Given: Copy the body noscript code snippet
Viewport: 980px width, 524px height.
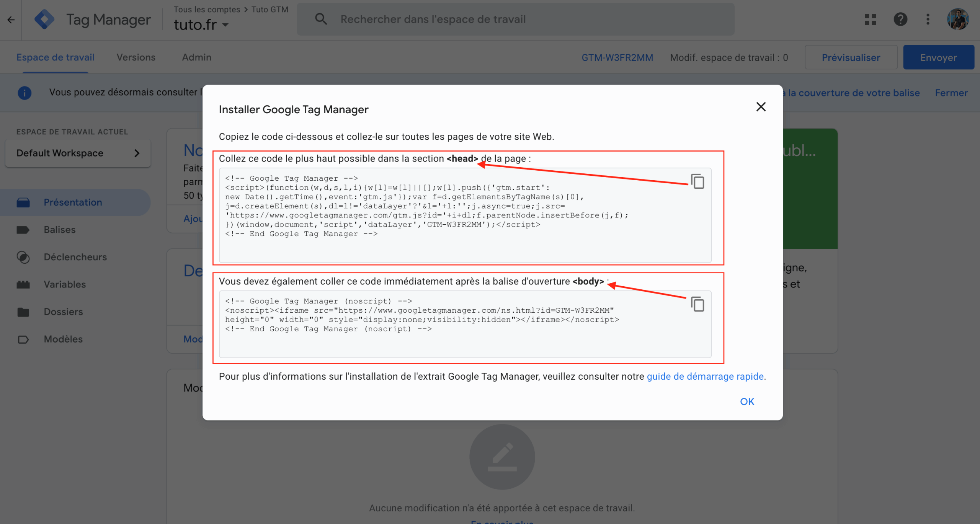Looking at the screenshot, I should coord(697,304).
